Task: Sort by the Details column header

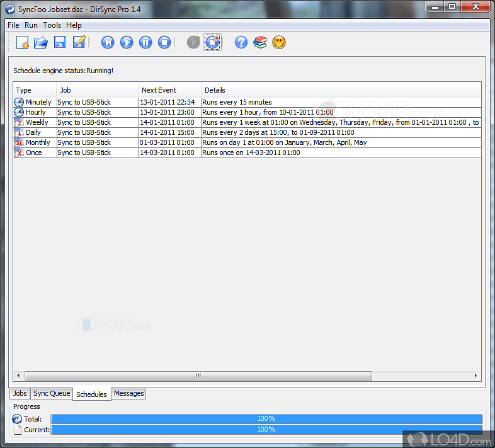Action: [341, 90]
